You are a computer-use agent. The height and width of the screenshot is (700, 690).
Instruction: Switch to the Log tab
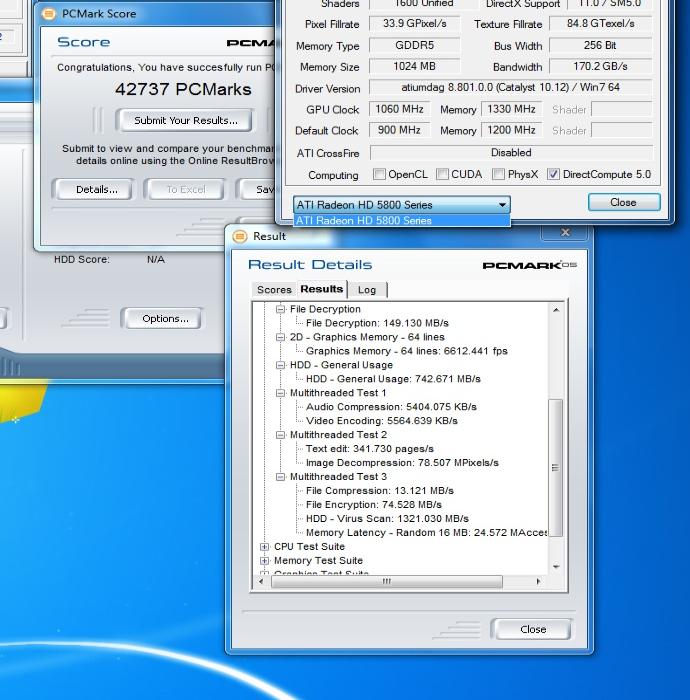[367, 290]
